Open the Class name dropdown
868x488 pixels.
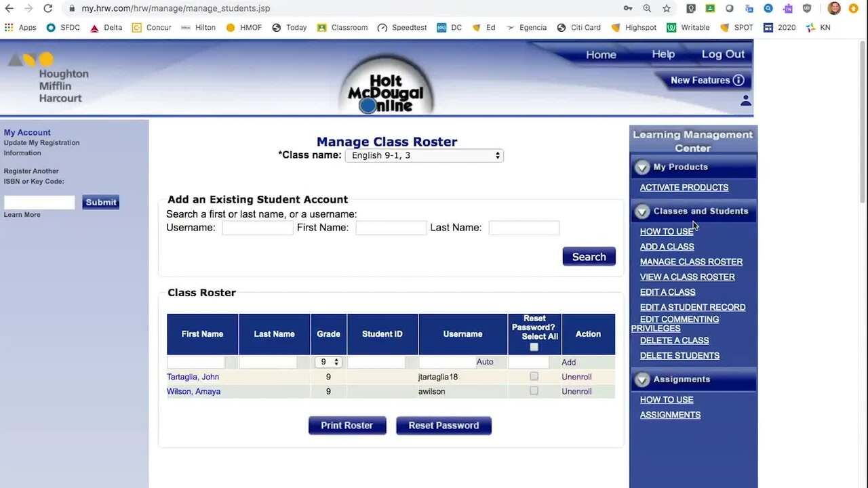pyautogui.click(x=424, y=156)
